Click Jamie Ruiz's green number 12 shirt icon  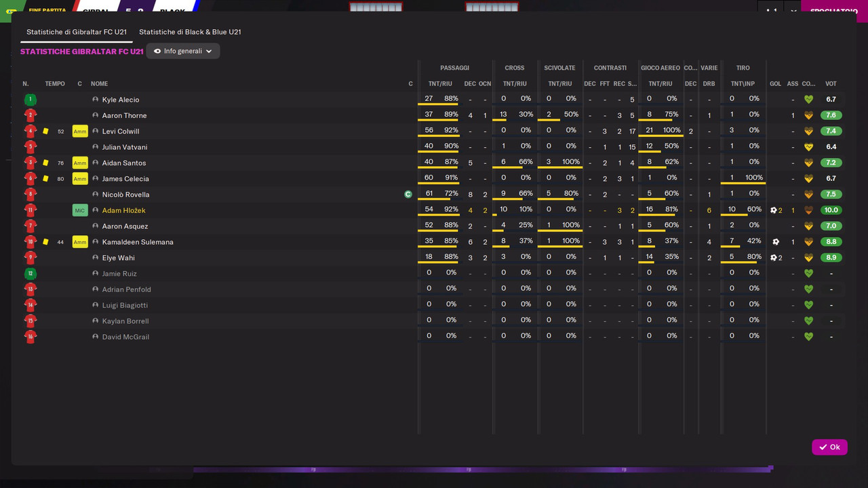point(30,274)
